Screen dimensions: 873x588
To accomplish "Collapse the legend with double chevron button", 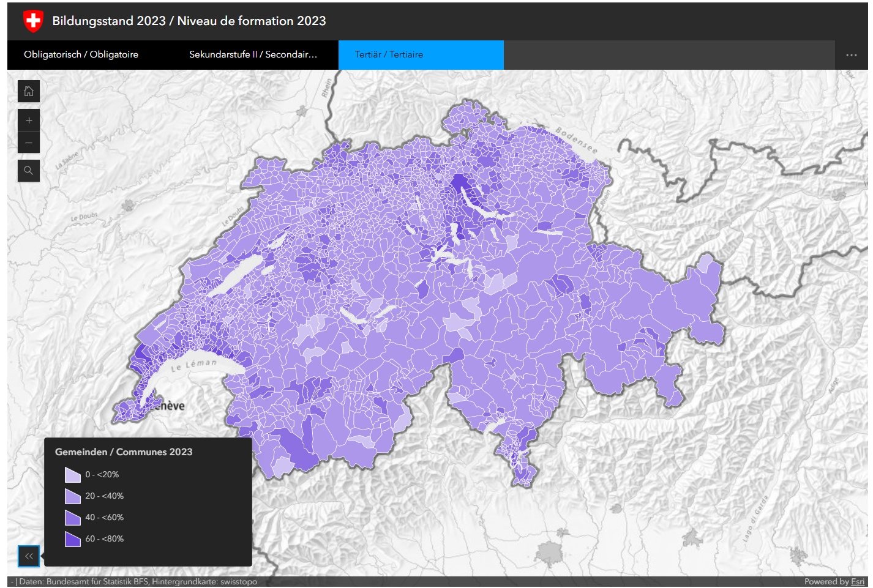I will point(29,556).
